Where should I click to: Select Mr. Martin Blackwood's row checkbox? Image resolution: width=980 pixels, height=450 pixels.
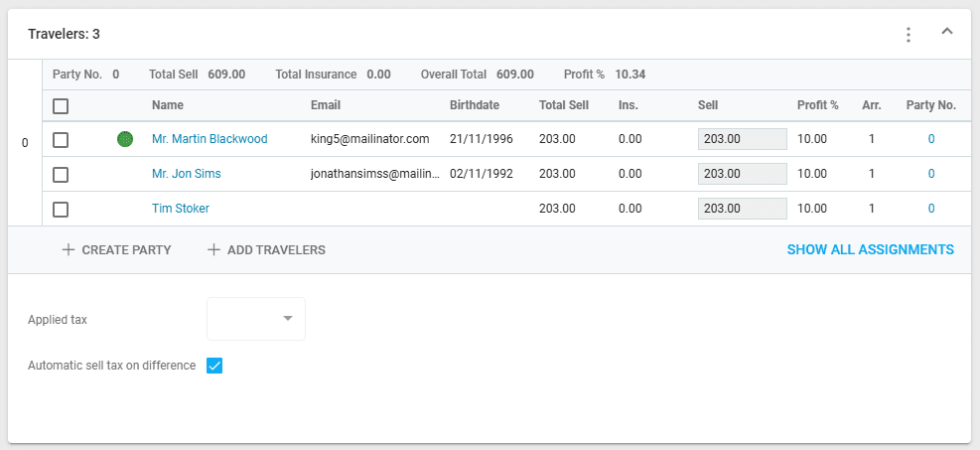(61, 140)
